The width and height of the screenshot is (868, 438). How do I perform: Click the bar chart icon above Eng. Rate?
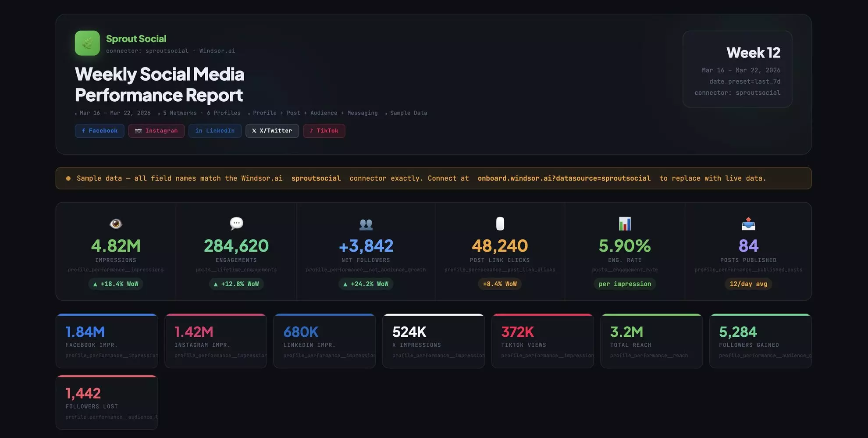624,224
